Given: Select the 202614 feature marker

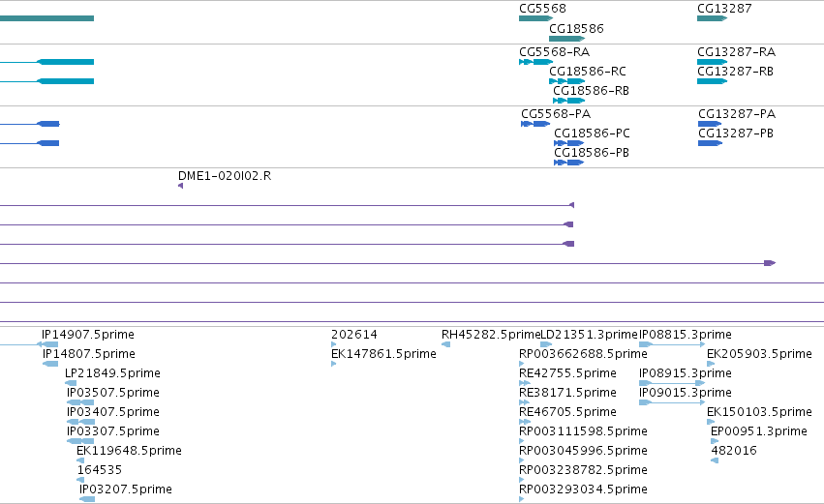Looking at the screenshot, I should click(334, 344).
